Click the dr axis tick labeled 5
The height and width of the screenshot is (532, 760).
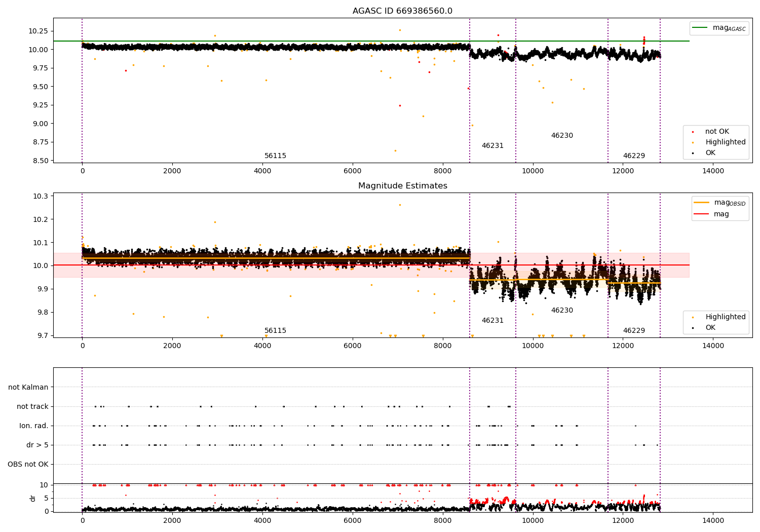tap(46, 498)
